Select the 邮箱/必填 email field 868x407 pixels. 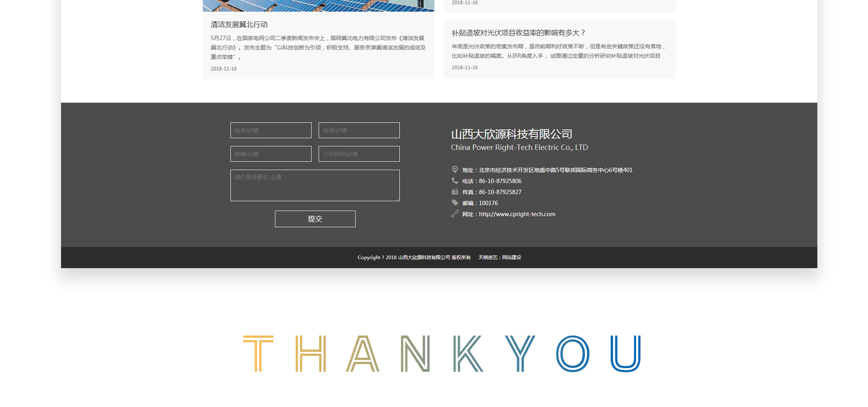point(271,154)
